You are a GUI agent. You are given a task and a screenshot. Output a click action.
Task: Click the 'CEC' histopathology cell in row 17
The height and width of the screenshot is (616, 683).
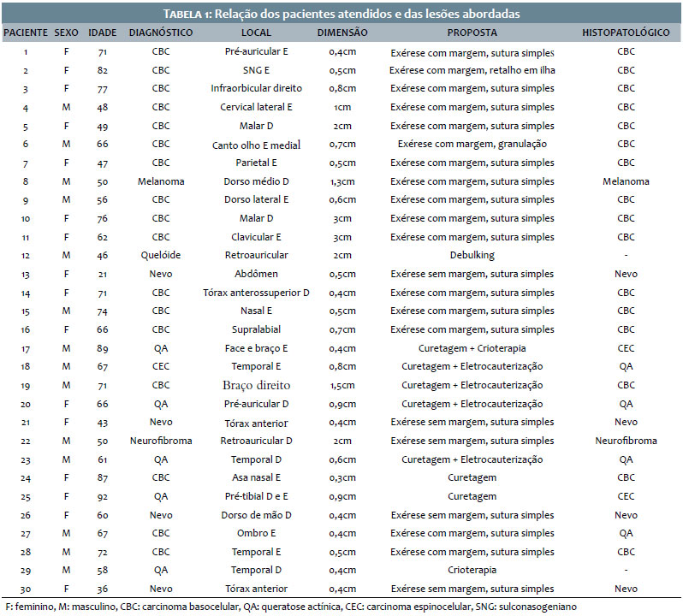click(x=626, y=348)
